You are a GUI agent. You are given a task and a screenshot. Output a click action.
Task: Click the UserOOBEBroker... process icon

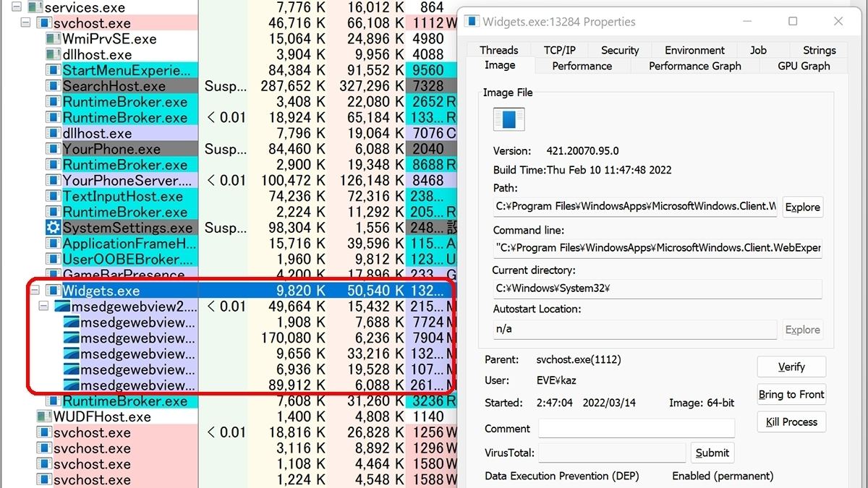tap(53, 260)
